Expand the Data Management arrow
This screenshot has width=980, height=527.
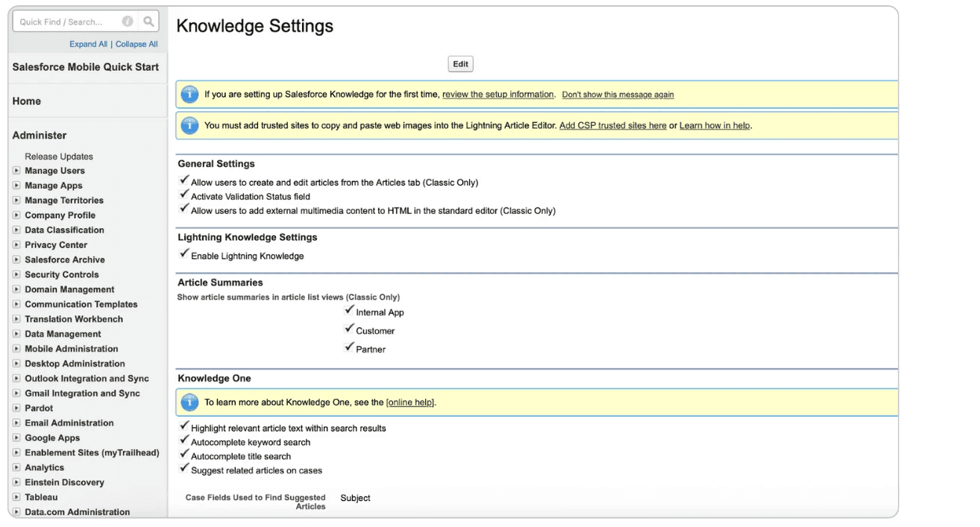pos(17,334)
